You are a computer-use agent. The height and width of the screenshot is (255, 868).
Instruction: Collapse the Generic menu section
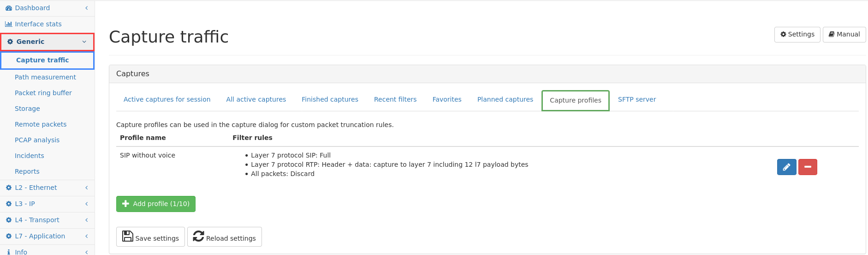coord(48,42)
